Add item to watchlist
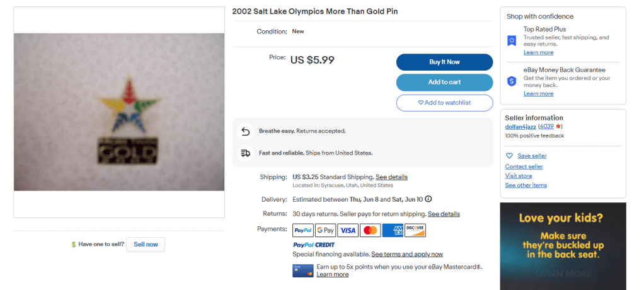644x290 pixels. [x=444, y=103]
